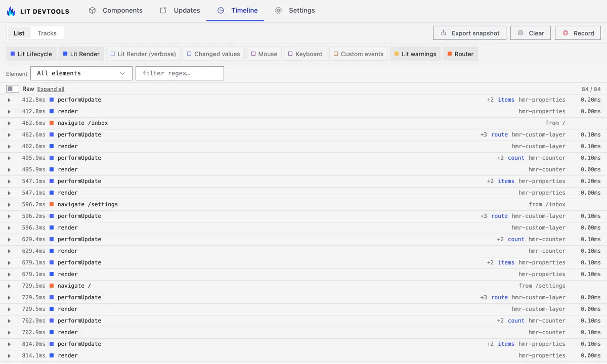Viewport: 607px width, 364px height.
Task: Open the Settings tab
Action: [295, 10]
